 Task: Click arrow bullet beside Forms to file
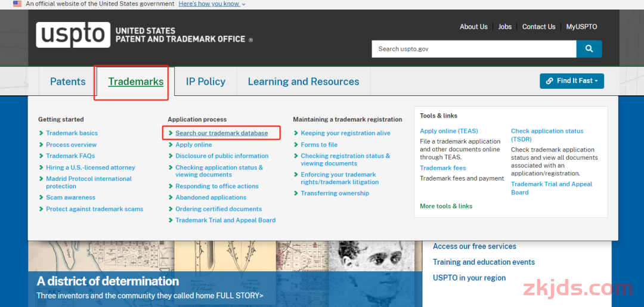pos(296,144)
